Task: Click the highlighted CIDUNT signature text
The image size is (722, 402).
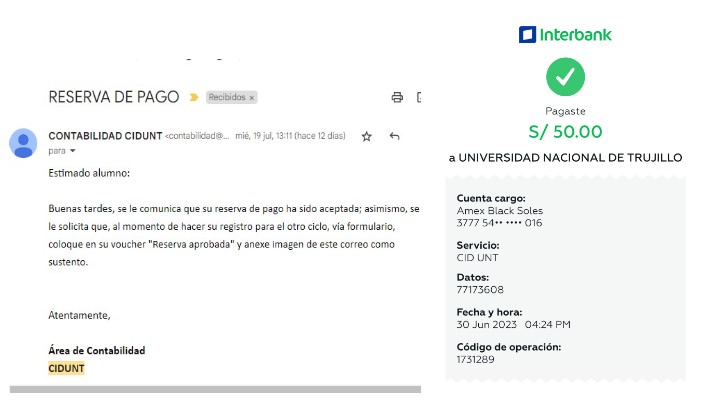Action: (67, 368)
